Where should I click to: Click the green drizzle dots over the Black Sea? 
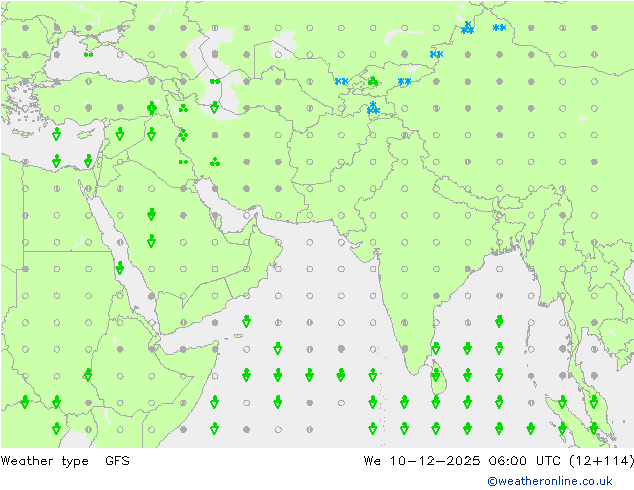coord(89,54)
